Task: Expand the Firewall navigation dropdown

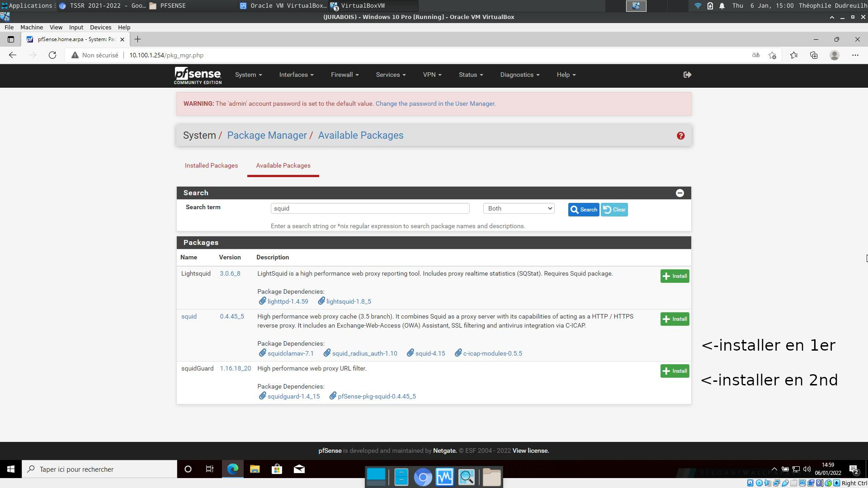Action: click(344, 75)
